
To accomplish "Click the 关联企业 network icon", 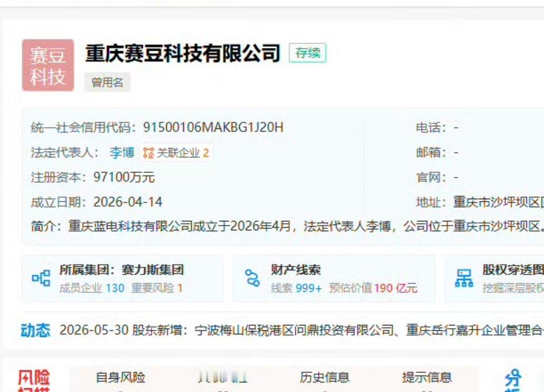I will pyautogui.click(x=148, y=153).
